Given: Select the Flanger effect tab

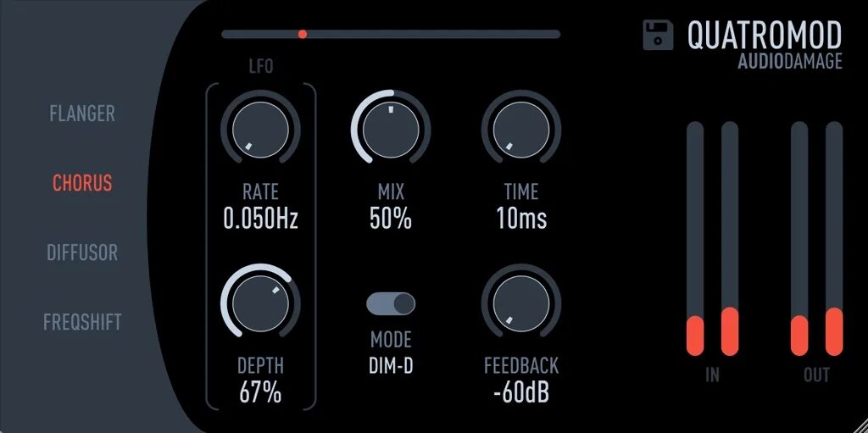Looking at the screenshot, I should (x=82, y=114).
